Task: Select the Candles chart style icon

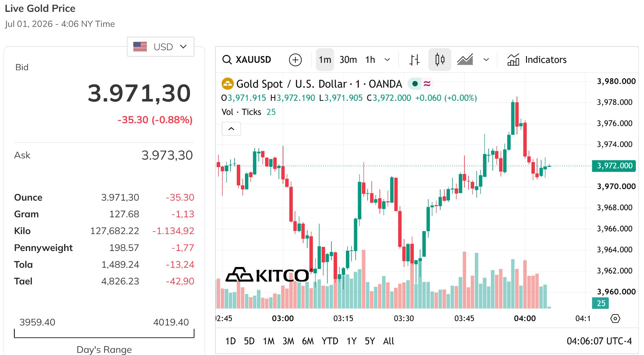Action: (440, 60)
